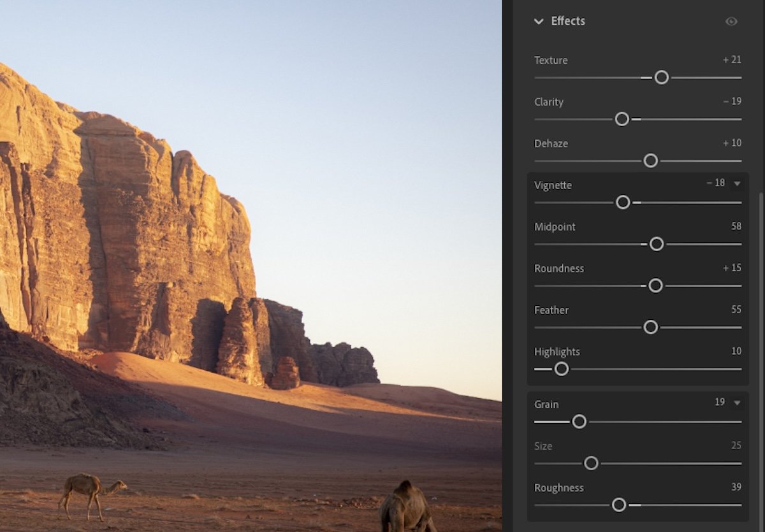
Task: Click the grain Size slider handle
Action: pyautogui.click(x=591, y=463)
